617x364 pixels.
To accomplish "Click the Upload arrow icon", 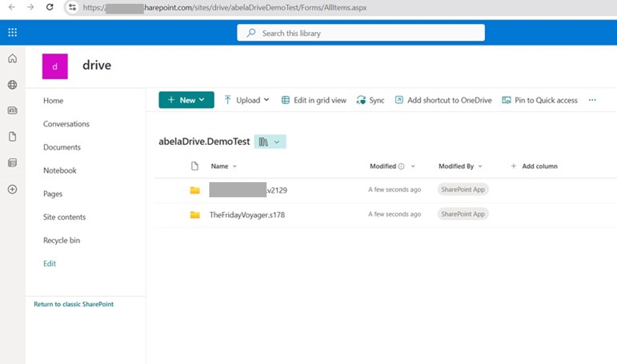I will [228, 100].
